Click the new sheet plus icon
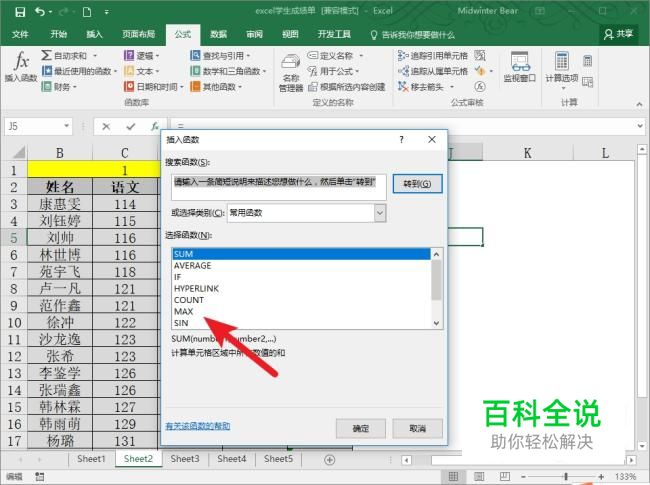Viewport: 650px width, 485px height. pyautogui.click(x=330, y=460)
